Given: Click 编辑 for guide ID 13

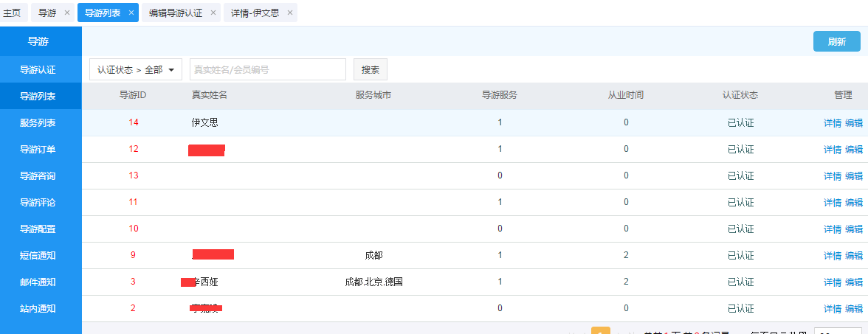Looking at the screenshot, I should pos(854,176).
